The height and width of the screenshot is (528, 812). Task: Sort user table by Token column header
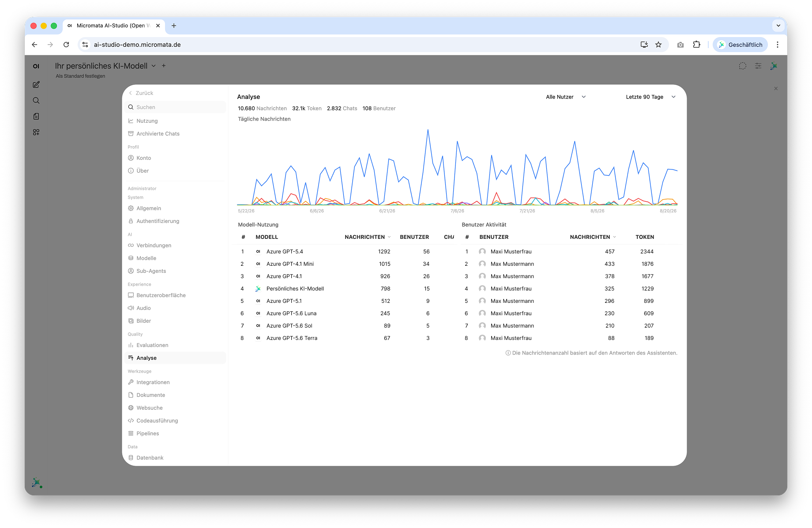[645, 237]
